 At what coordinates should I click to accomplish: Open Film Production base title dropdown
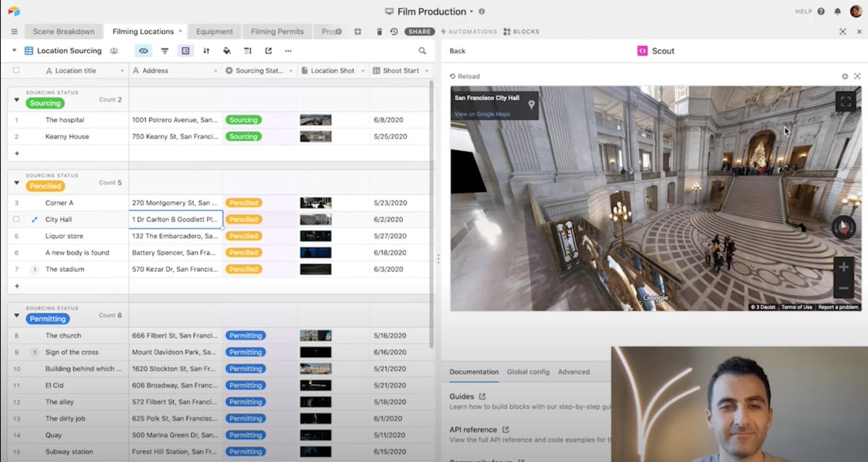point(472,12)
